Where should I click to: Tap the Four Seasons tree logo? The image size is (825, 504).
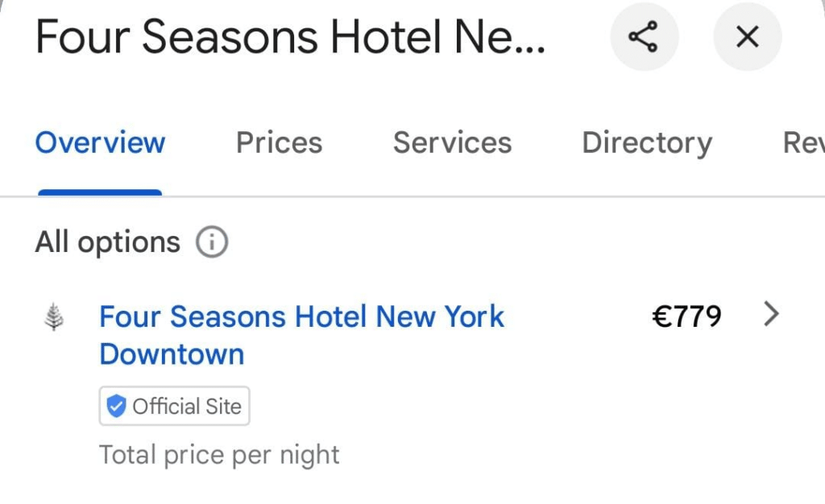pos(54,316)
